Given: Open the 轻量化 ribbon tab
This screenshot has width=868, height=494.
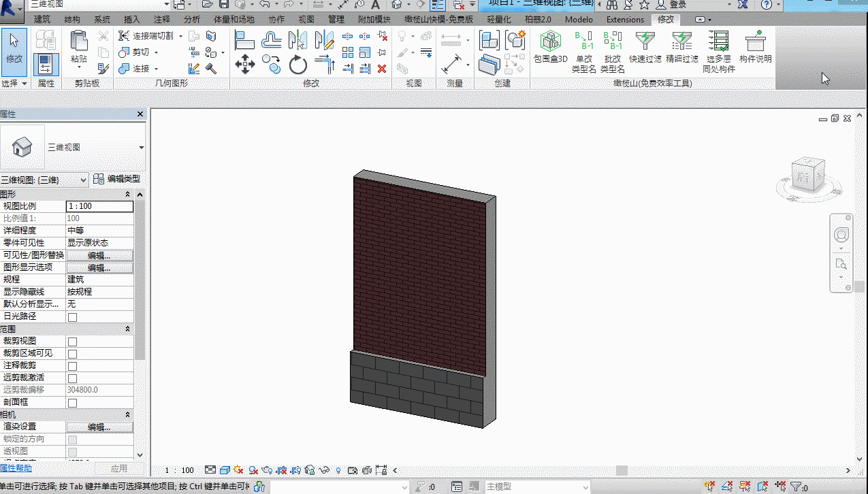Looking at the screenshot, I should pyautogui.click(x=498, y=20).
